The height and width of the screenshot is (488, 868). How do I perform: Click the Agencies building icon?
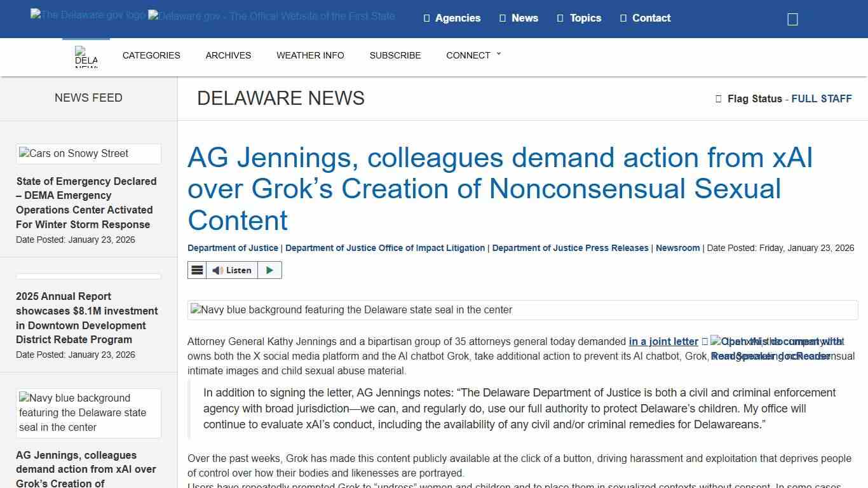(426, 18)
